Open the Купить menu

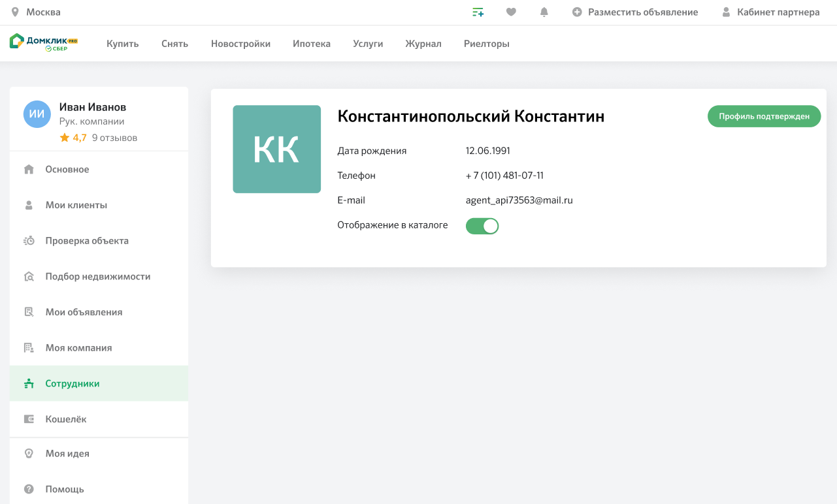(123, 44)
